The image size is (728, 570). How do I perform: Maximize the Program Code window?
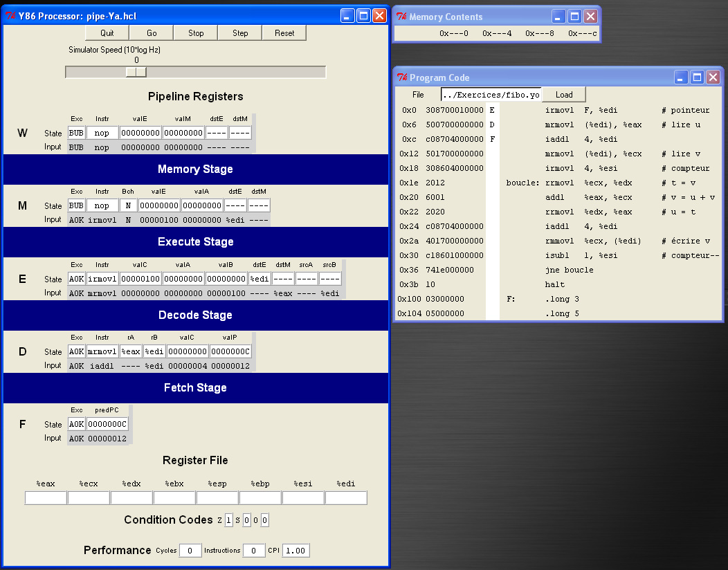698,77
